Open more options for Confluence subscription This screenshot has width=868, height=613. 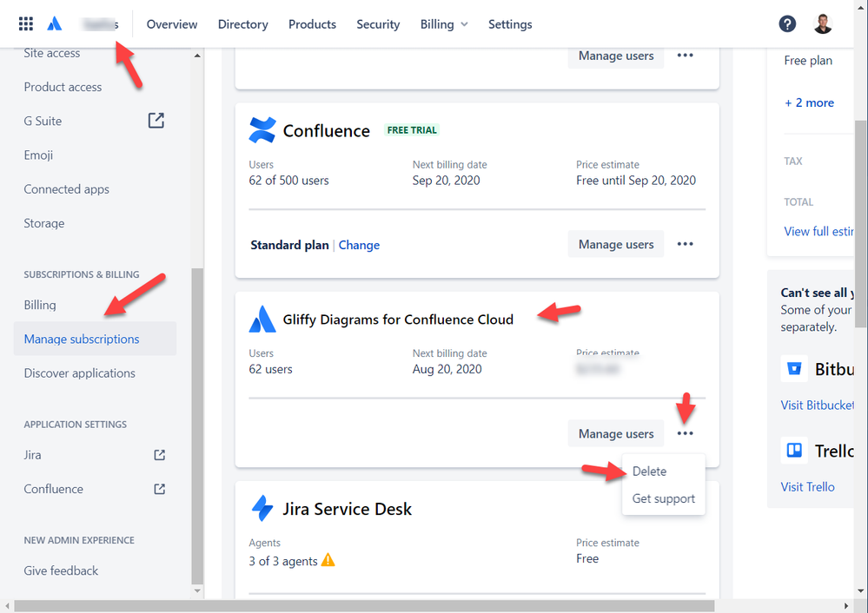click(x=685, y=244)
